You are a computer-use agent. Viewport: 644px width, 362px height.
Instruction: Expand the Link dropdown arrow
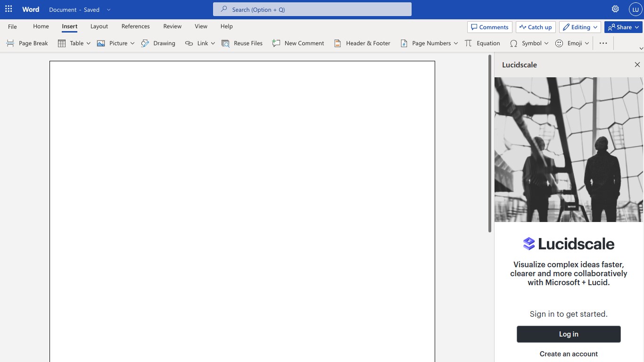pos(213,43)
